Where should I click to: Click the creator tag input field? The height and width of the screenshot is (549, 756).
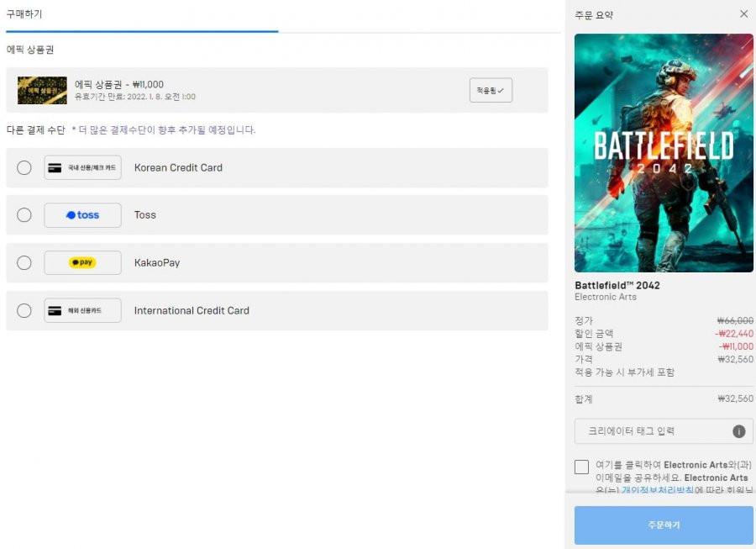tap(664, 431)
